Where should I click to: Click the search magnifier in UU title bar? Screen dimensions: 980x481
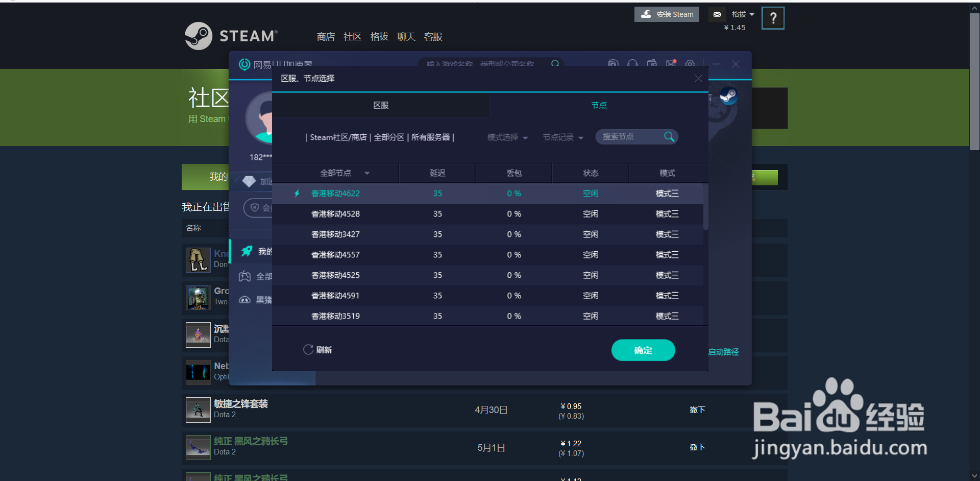[555, 64]
